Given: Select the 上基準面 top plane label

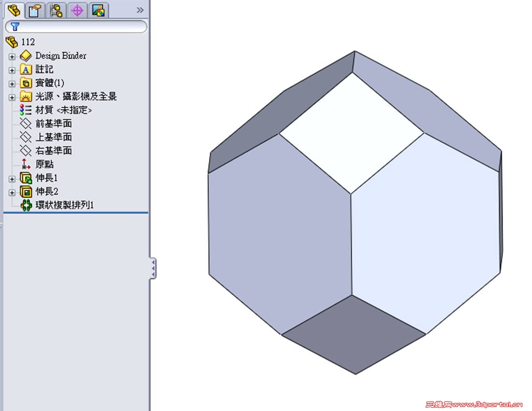Looking at the screenshot, I should click(54, 137).
